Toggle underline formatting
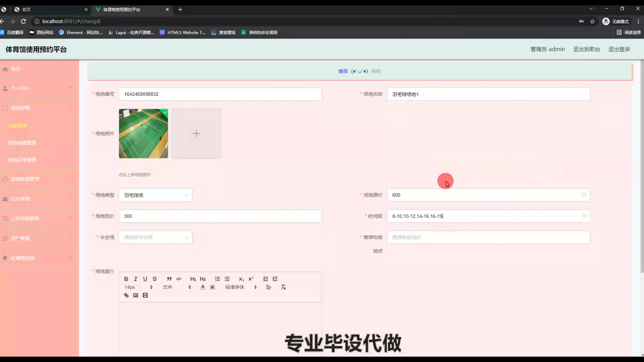Viewport: 644px width, 362px height. 145,279
